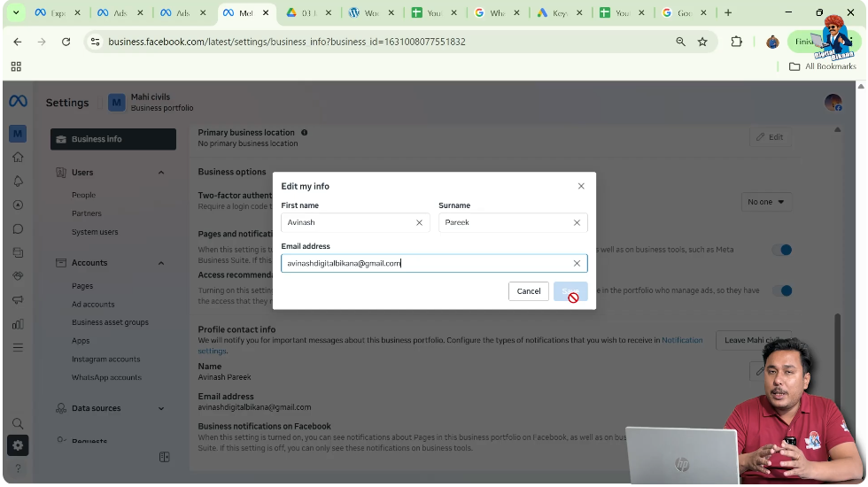The height and width of the screenshot is (487, 868).
Task: Open the No one dropdown
Action: (765, 202)
